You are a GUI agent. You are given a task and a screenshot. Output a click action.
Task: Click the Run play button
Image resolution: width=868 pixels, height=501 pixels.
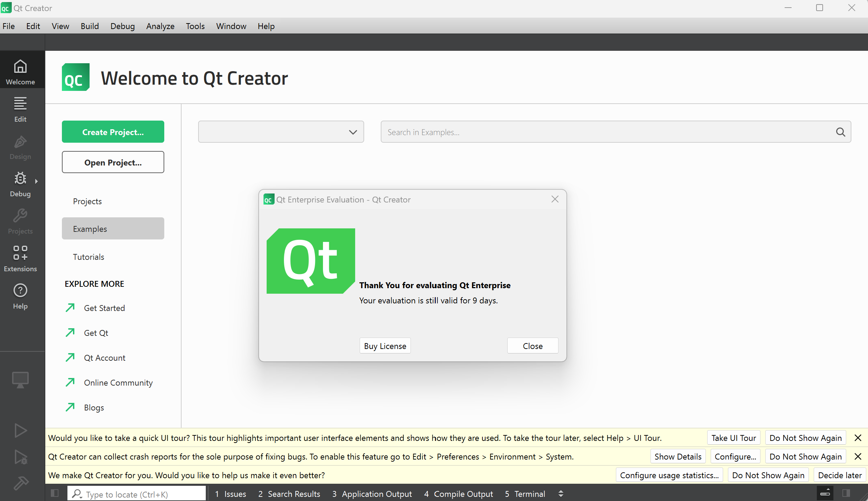click(21, 431)
